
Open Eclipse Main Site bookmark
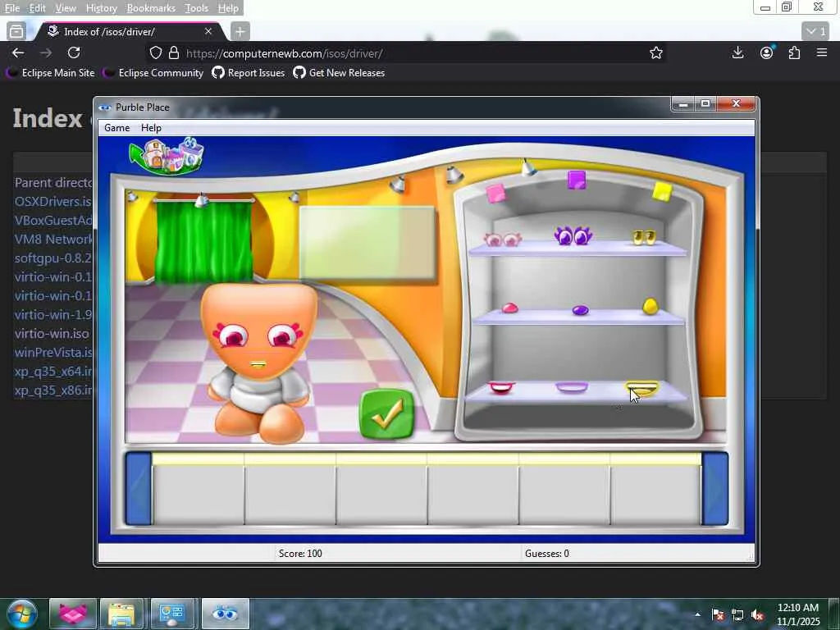pos(51,73)
